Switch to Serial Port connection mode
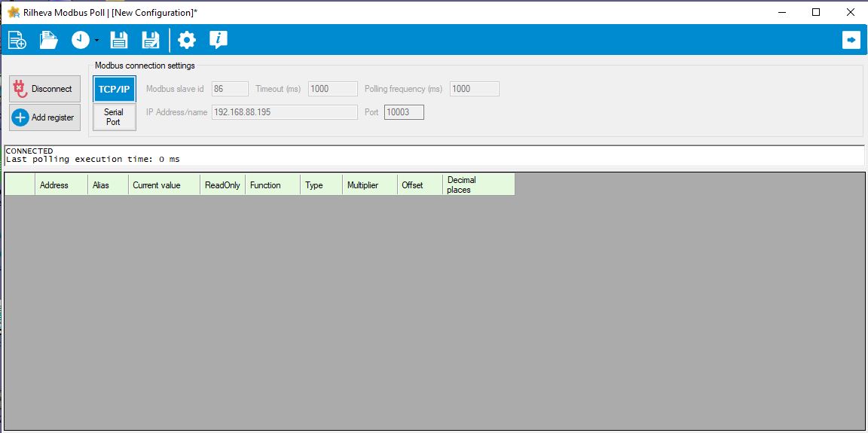868x433 pixels. pos(114,117)
